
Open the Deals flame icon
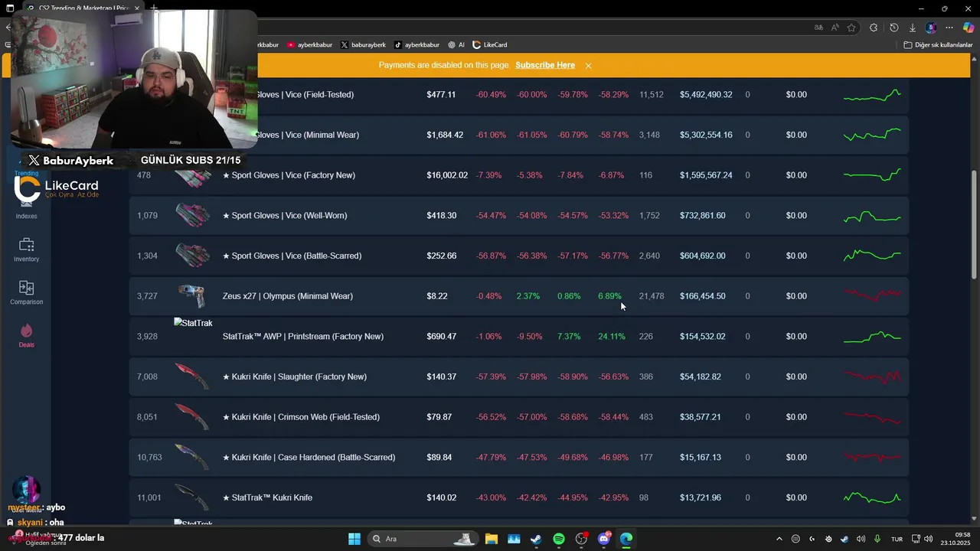[x=26, y=331]
